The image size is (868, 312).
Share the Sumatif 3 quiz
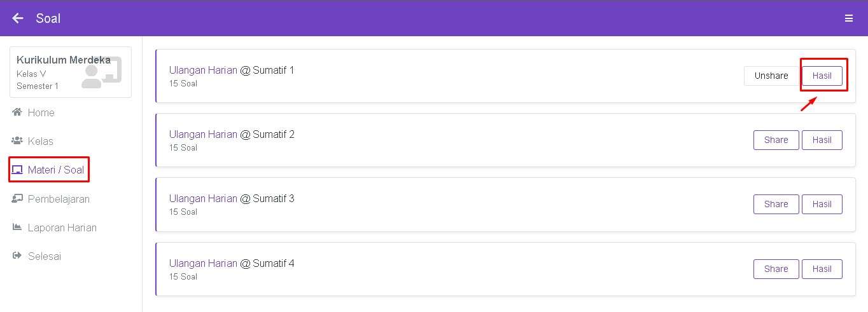(776, 204)
